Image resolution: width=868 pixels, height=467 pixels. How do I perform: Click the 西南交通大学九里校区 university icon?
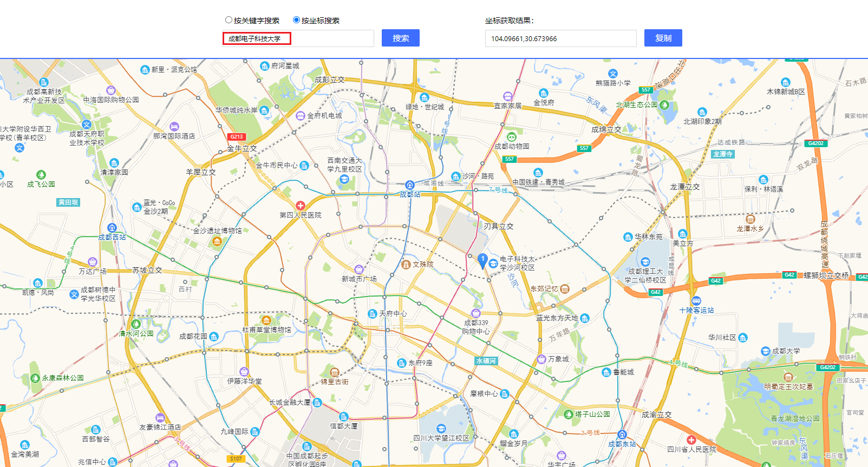point(344,180)
